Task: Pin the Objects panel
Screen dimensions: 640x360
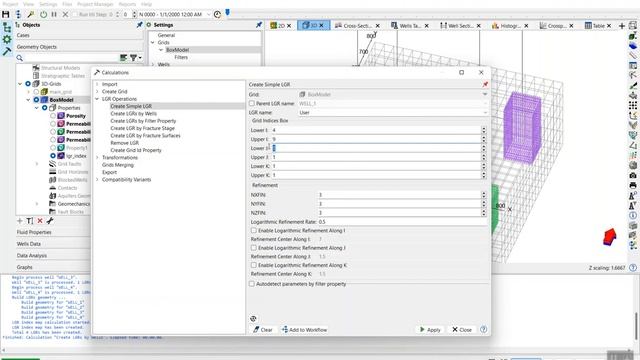Action: coord(140,25)
